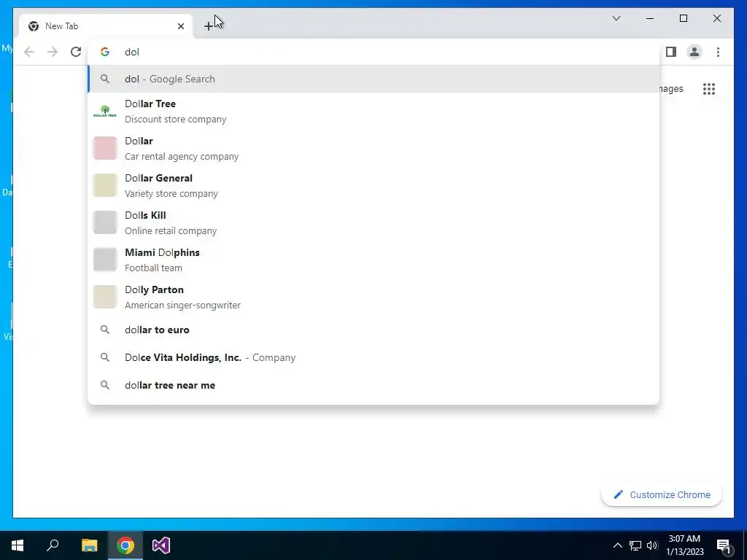Close the New Tab tab
The image size is (747, 560).
(181, 26)
